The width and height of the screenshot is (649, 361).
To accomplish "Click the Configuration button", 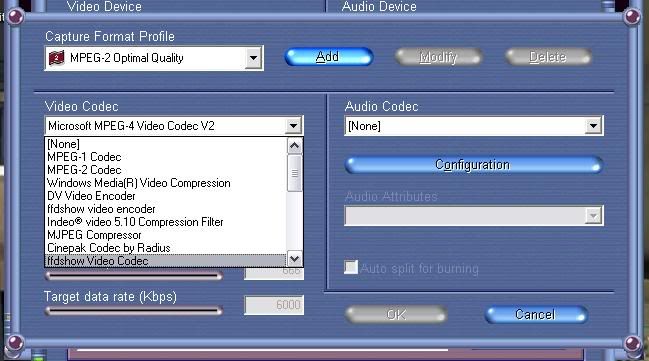I will pos(474,165).
